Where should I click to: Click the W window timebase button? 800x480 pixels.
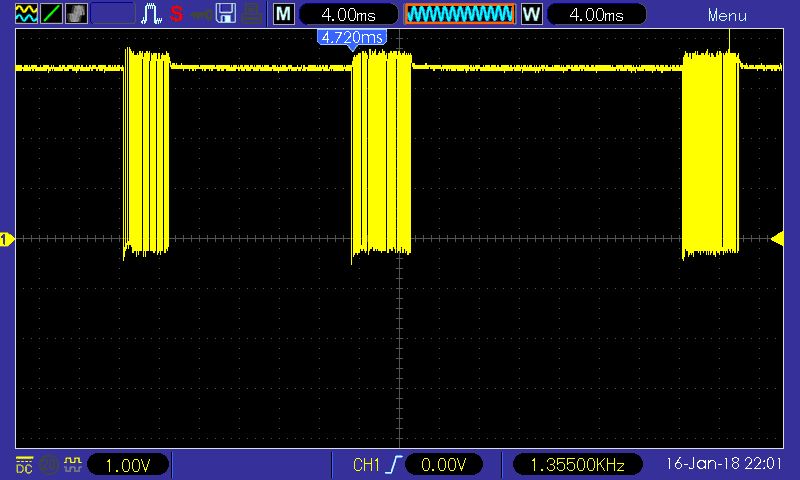[x=532, y=14]
